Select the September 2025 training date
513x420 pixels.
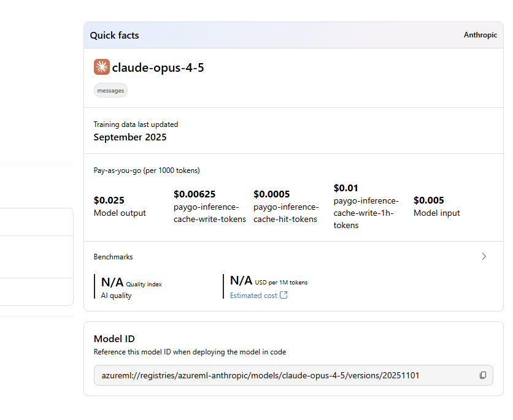130,137
